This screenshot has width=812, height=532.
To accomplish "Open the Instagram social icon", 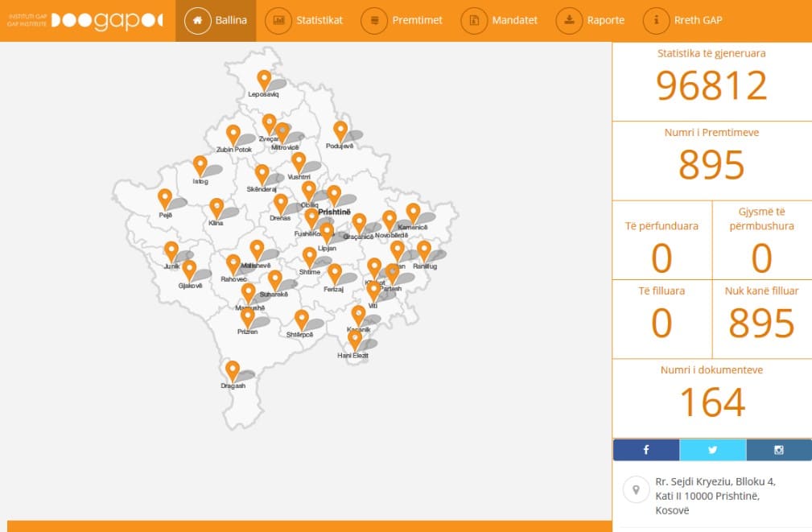I will coord(778,450).
